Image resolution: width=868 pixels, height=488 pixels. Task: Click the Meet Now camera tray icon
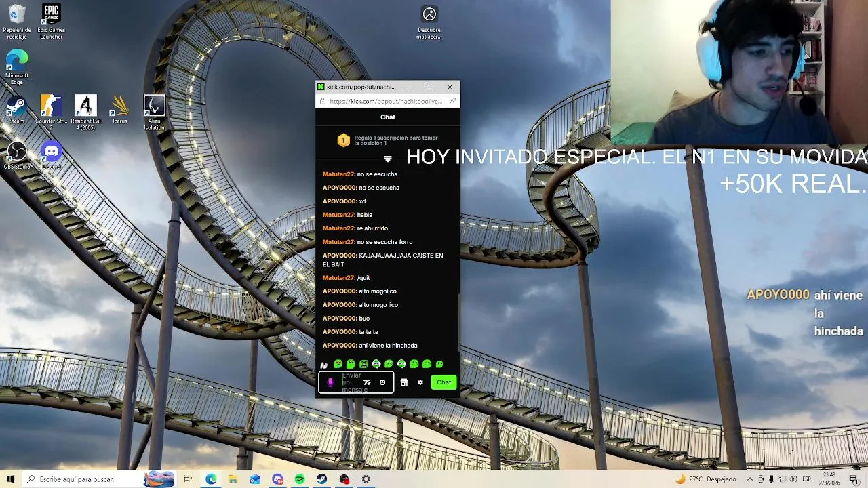[x=761, y=479]
